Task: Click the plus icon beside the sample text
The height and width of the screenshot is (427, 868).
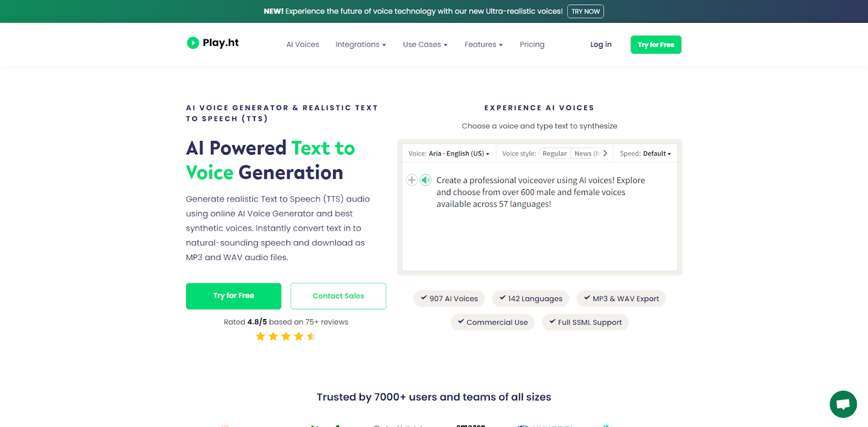Action: pyautogui.click(x=412, y=180)
